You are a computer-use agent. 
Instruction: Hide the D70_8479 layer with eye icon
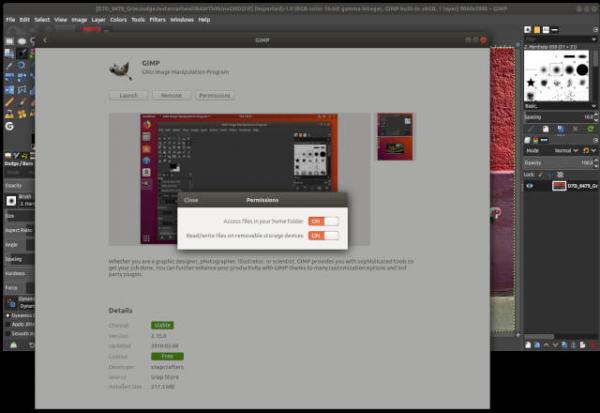pyautogui.click(x=530, y=186)
